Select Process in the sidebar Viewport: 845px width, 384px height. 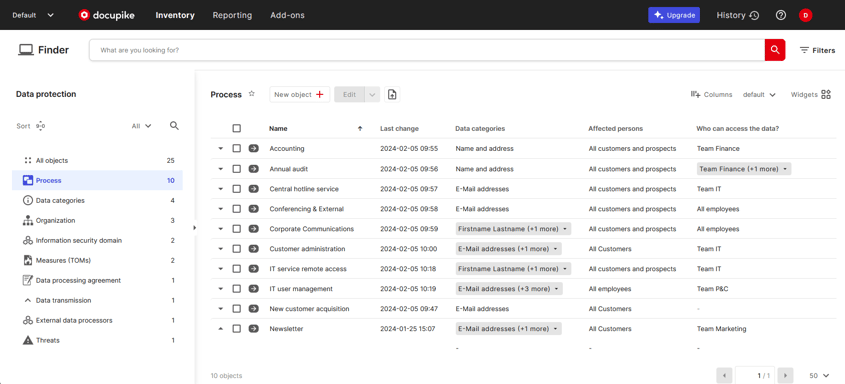[98, 180]
